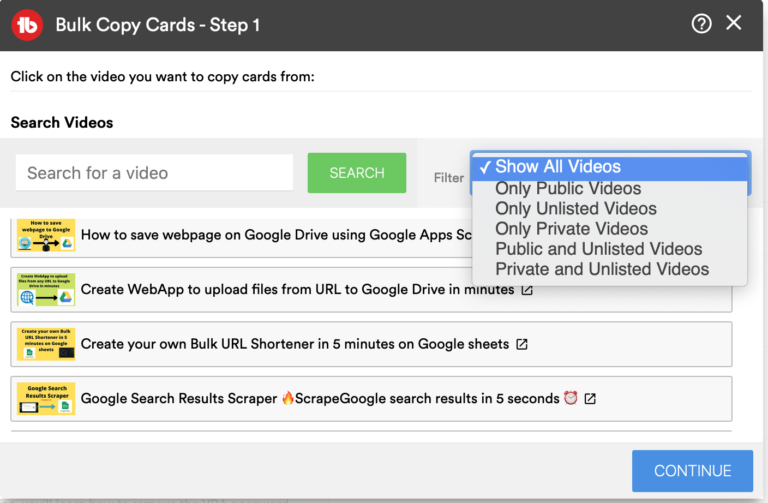This screenshot has width=768, height=503.
Task: Open external link for Bulk URL Shortener video
Action: (522, 344)
